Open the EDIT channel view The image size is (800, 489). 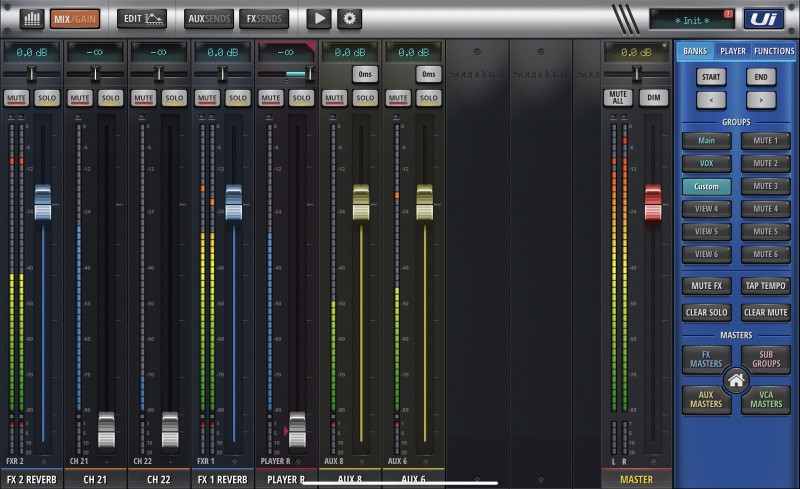pos(142,18)
